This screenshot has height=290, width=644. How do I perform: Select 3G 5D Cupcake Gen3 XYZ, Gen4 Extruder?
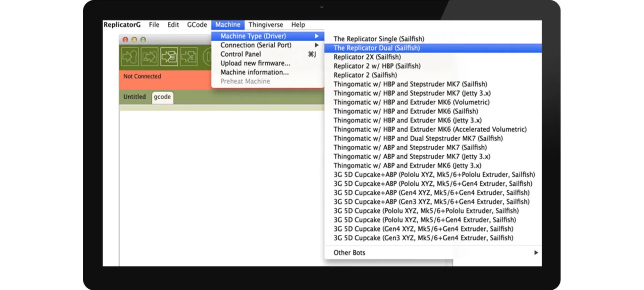click(x=433, y=238)
